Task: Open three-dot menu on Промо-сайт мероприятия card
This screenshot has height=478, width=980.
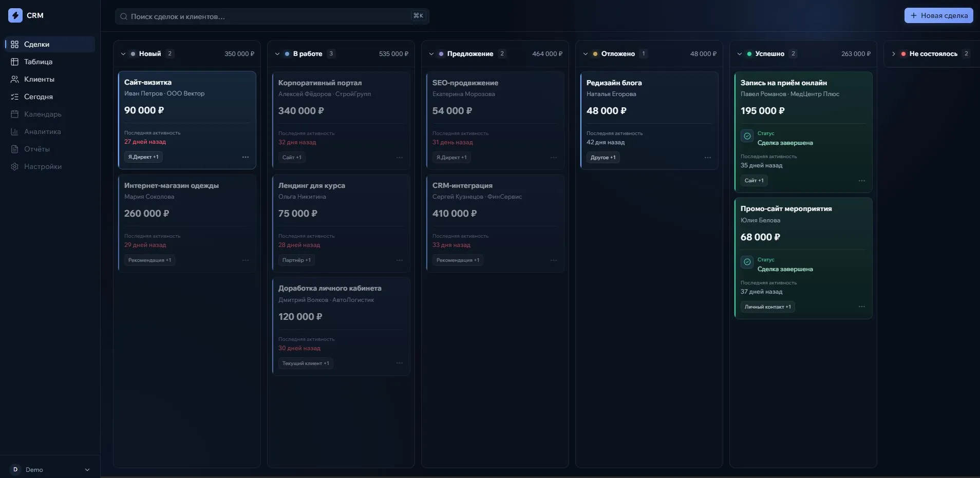Action: pyautogui.click(x=862, y=307)
